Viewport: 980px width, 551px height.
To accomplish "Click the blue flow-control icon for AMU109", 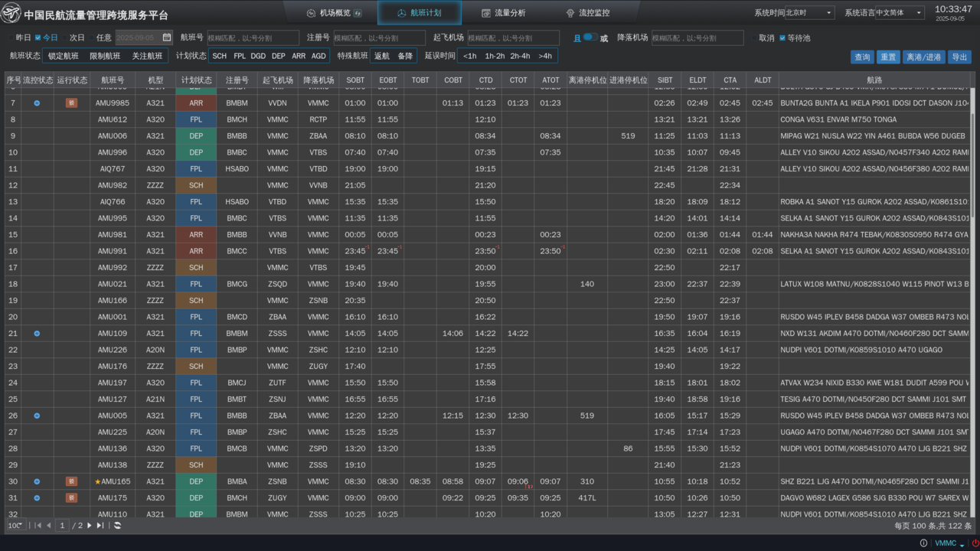I will (x=37, y=334).
